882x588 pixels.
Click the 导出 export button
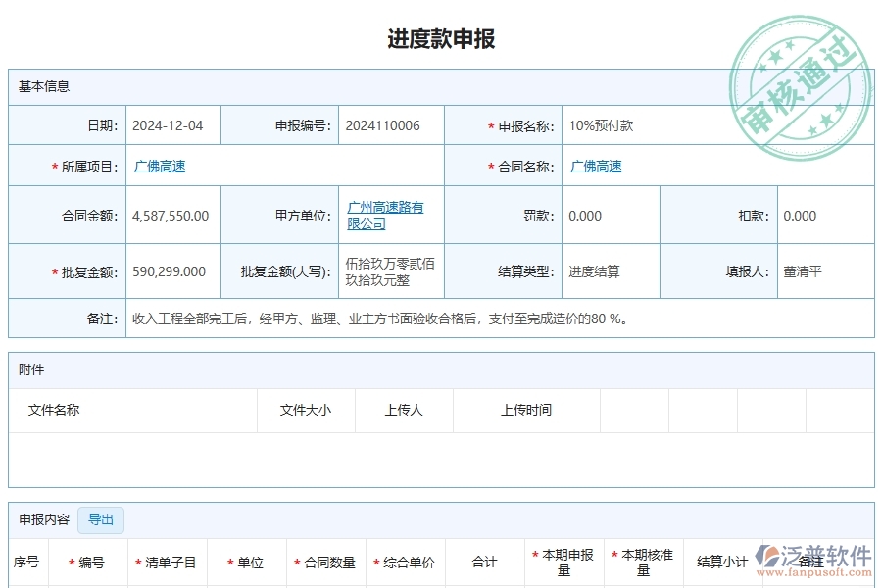[99, 519]
